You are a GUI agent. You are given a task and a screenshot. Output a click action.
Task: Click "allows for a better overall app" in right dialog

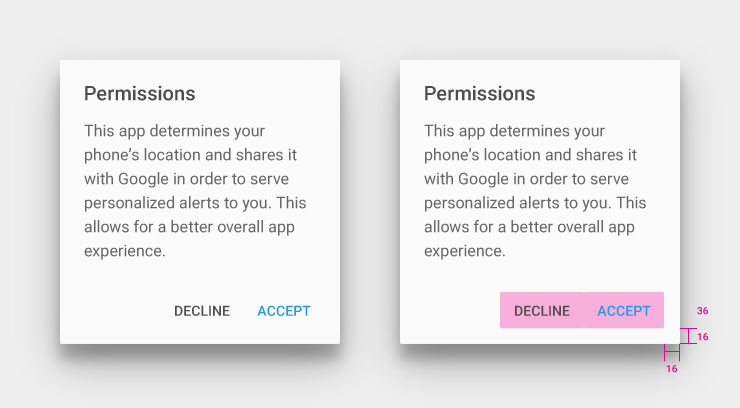click(x=529, y=227)
